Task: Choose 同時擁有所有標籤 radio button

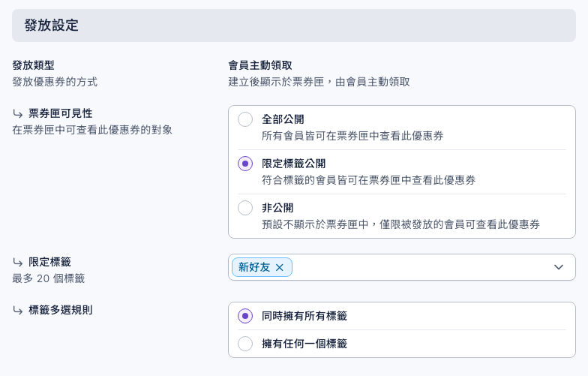Action: pos(245,316)
